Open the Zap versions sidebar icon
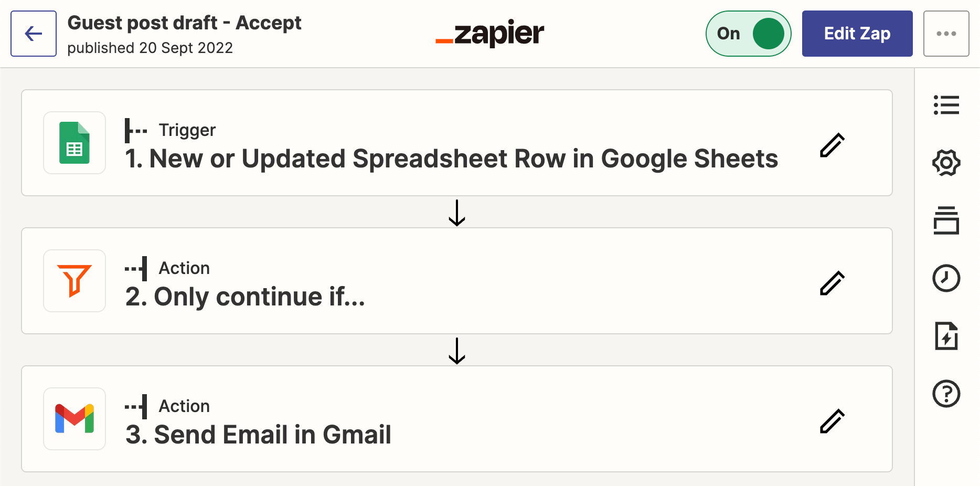This screenshot has width=980, height=486. pyautogui.click(x=946, y=221)
